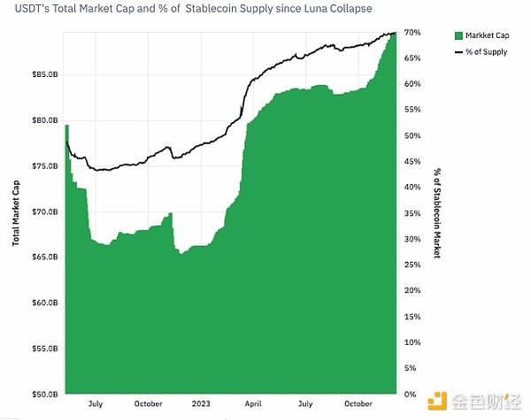Click the green Market Cap legend swatch
Image resolution: width=531 pixels, height=420 pixels.
coord(458,36)
